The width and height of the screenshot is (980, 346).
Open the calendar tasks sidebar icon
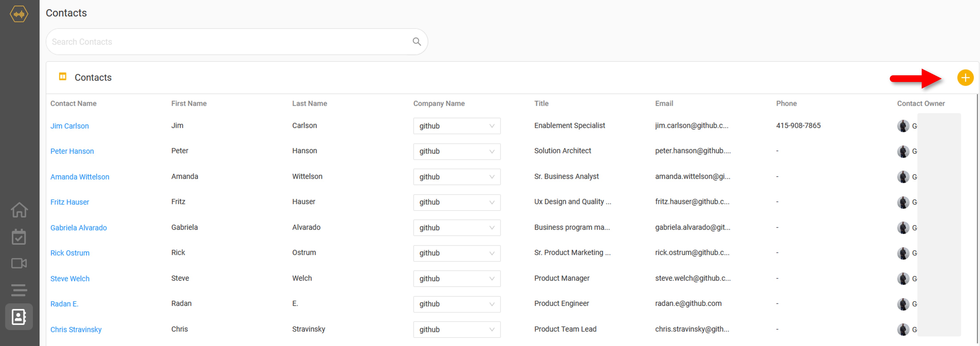(x=19, y=237)
